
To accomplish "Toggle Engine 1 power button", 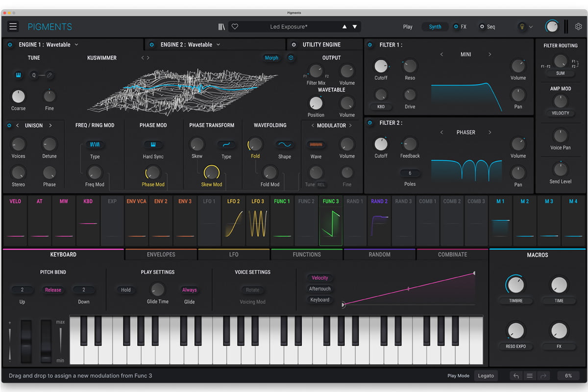I will [x=10, y=45].
